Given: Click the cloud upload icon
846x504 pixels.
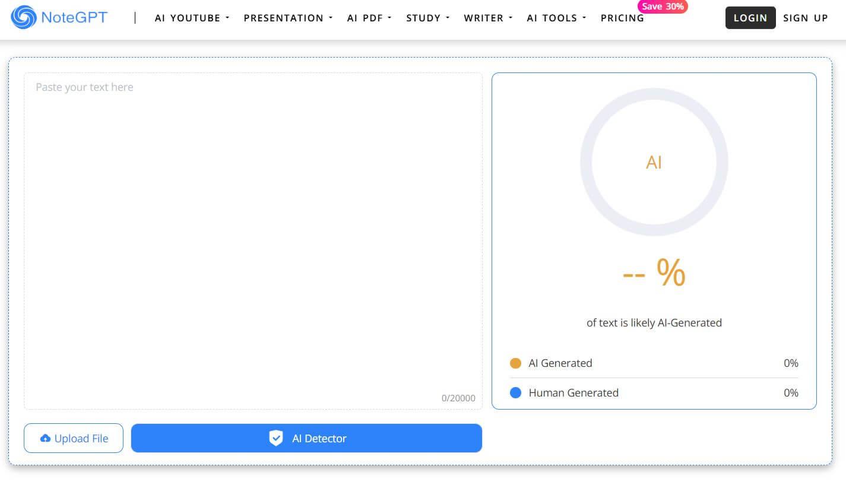Looking at the screenshot, I should pos(45,439).
